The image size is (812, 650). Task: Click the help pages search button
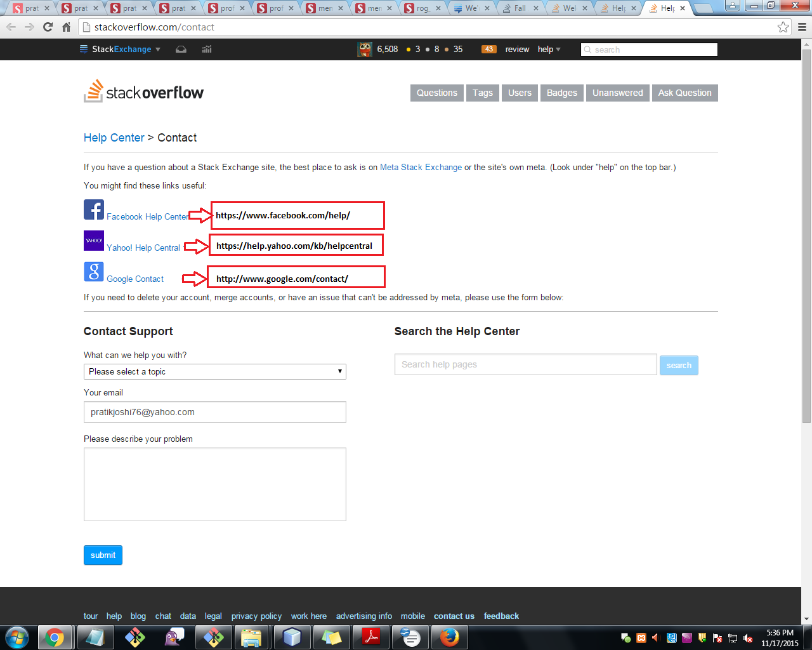(x=679, y=365)
